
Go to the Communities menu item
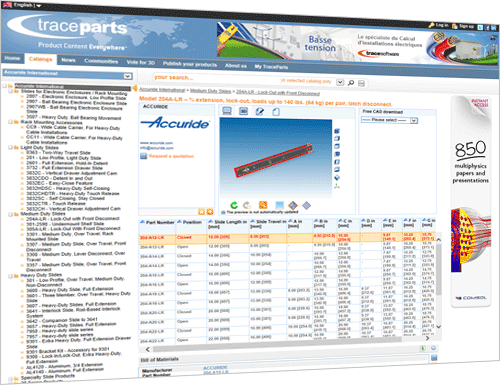point(101,61)
